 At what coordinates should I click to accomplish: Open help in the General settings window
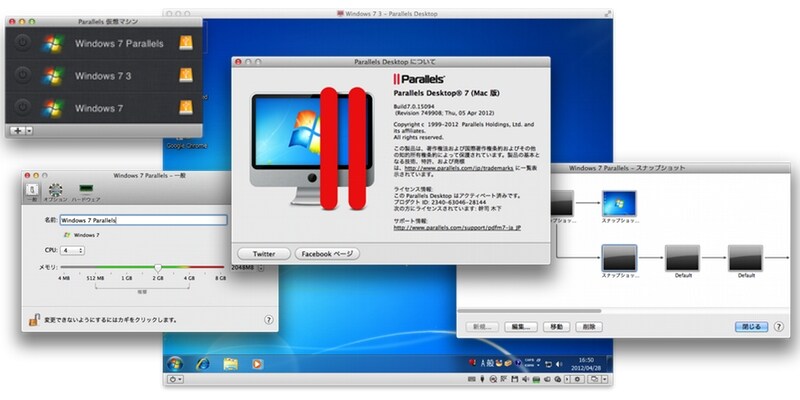[268, 320]
